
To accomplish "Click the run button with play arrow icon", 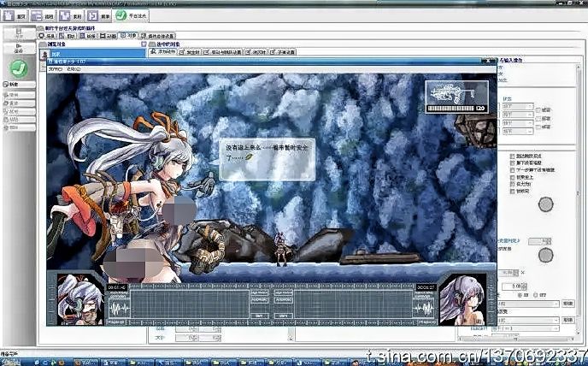I will coord(19,48).
